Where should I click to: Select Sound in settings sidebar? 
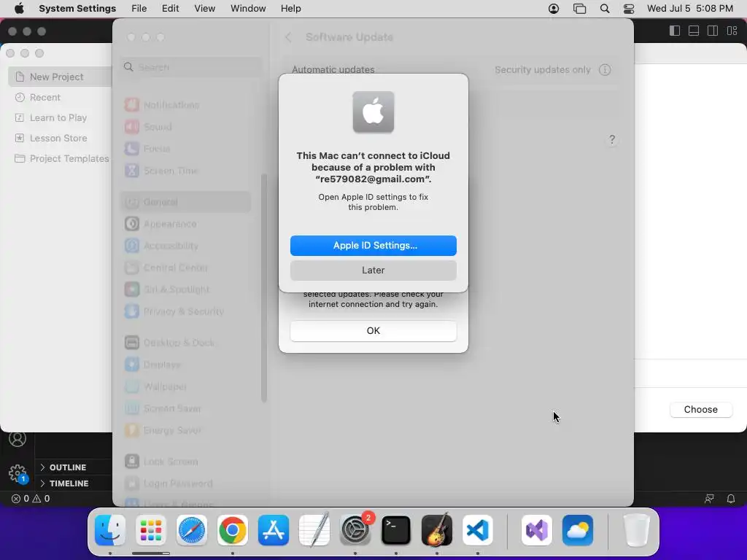coord(185,127)
